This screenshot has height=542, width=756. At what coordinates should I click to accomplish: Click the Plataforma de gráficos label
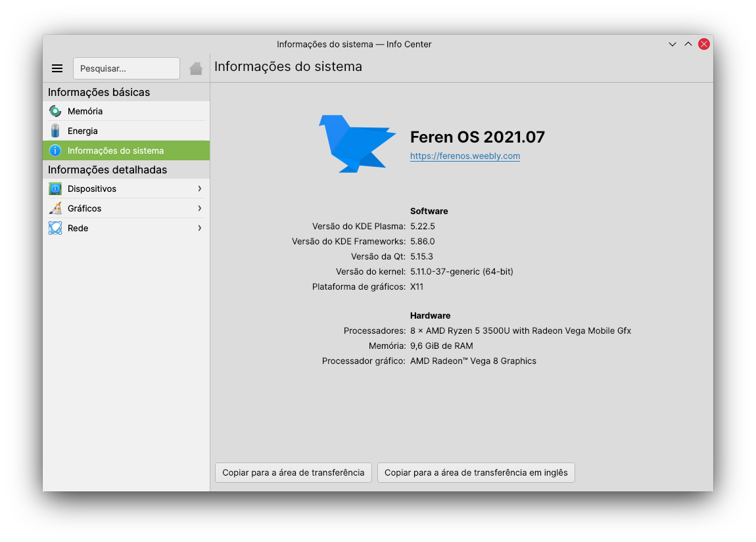(x=359, y=287)
